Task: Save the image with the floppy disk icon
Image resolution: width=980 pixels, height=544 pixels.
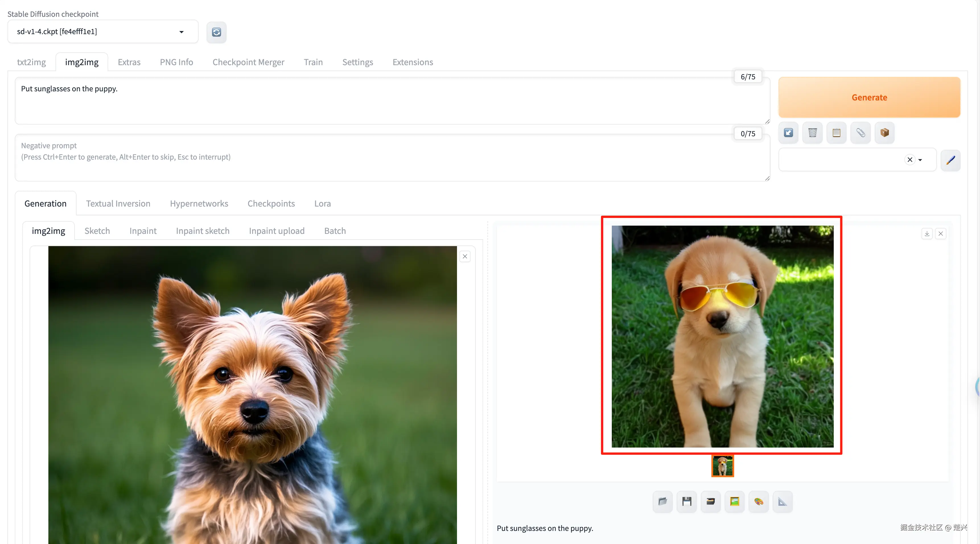Action: coord(687,501)
